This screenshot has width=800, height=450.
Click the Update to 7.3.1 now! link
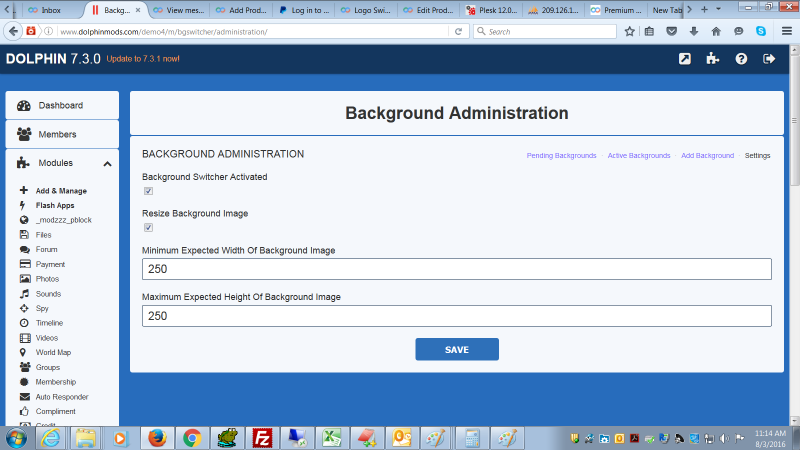[143, 59]
